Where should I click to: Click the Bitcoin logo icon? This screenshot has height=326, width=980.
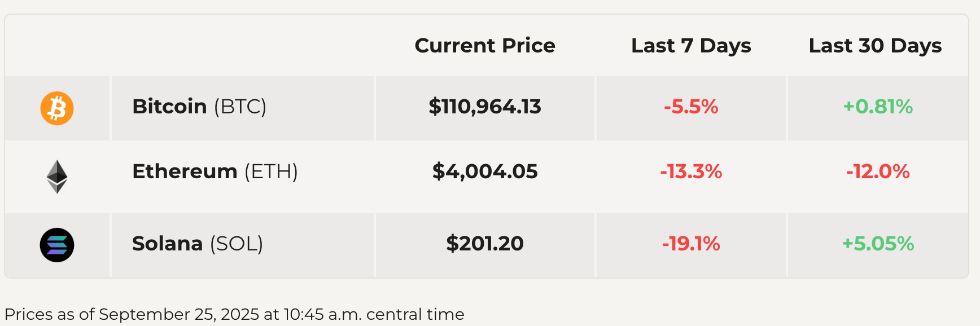pos(57,108)
